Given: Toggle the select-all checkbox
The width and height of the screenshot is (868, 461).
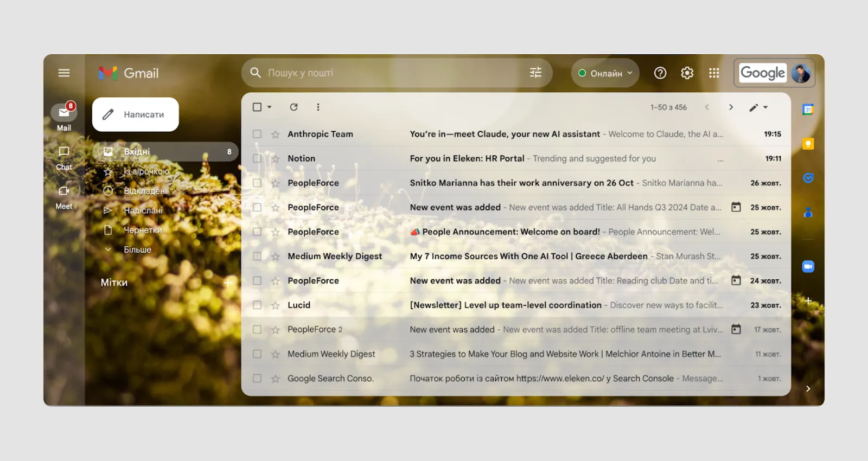Looking at the screenshot, I should (257, 107).
